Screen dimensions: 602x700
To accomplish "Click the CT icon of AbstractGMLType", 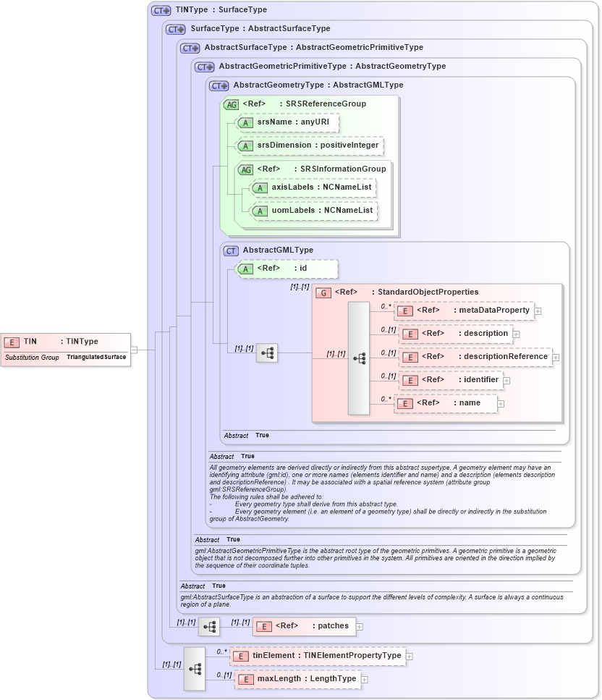I will (231, 251).
